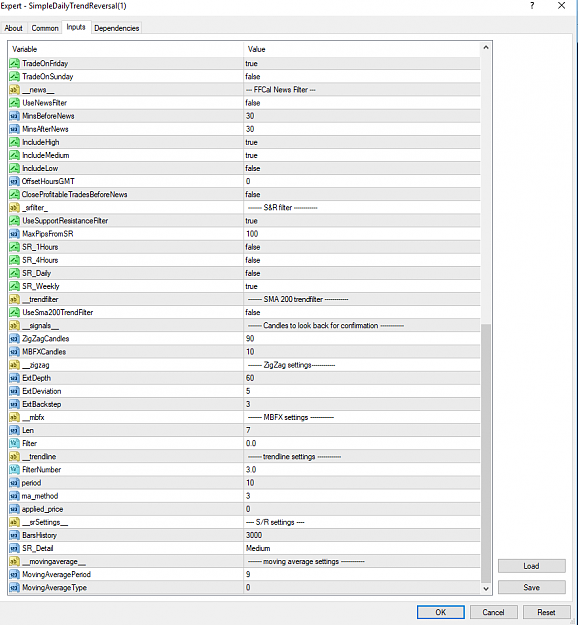578x625 pixels.
Task: Click the boolean icon beside IncludeLow
Action: point(14,168)
